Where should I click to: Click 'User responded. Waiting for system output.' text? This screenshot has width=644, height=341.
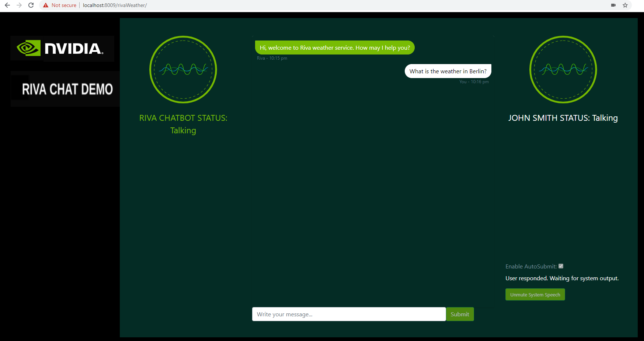point(562,278)
